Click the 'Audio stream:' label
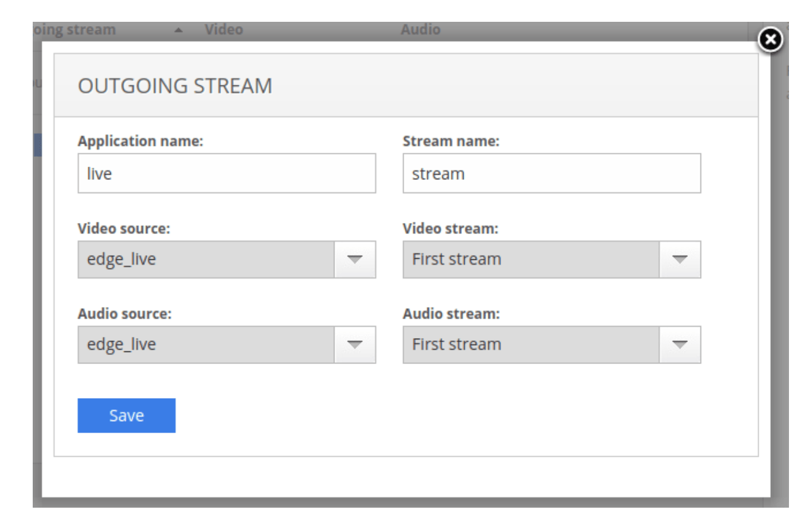This screenshot has width=812, height=521. pyautogui.click(x=452, y=314)
